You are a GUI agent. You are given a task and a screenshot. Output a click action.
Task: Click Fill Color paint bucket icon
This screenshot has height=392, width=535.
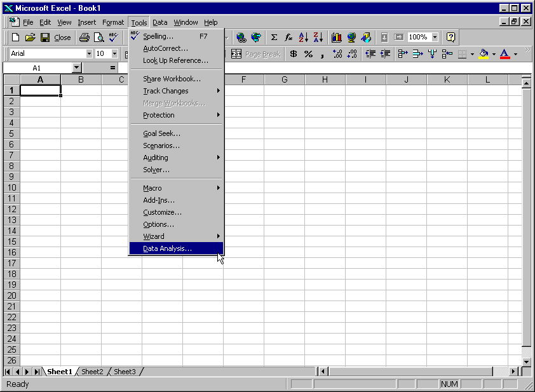[484, 54]
